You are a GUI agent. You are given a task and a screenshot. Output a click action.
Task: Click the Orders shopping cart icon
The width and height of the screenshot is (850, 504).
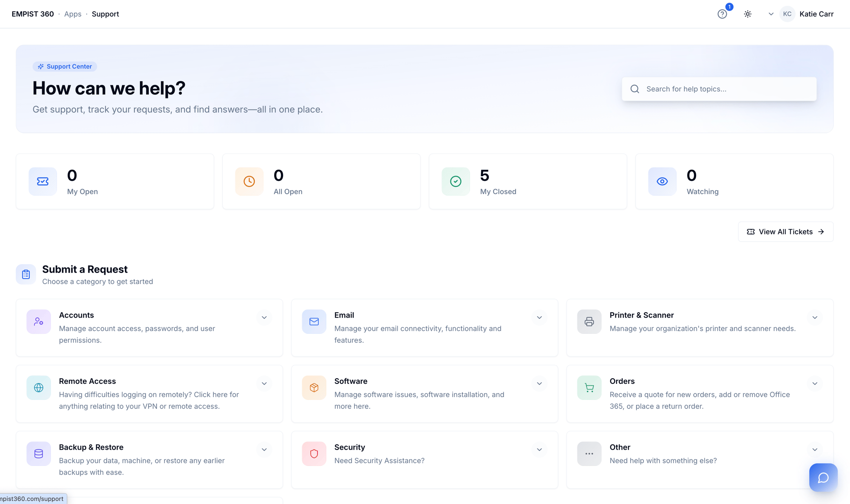[x=589, y=388]
